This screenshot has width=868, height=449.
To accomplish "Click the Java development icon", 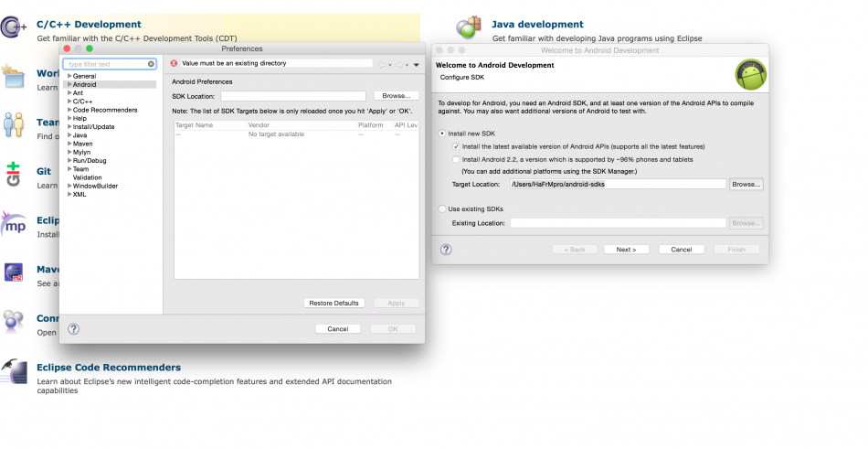I will tap(469, 27).
